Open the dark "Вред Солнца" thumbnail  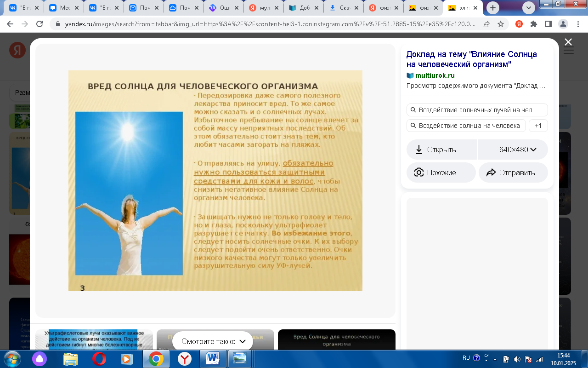337,340
